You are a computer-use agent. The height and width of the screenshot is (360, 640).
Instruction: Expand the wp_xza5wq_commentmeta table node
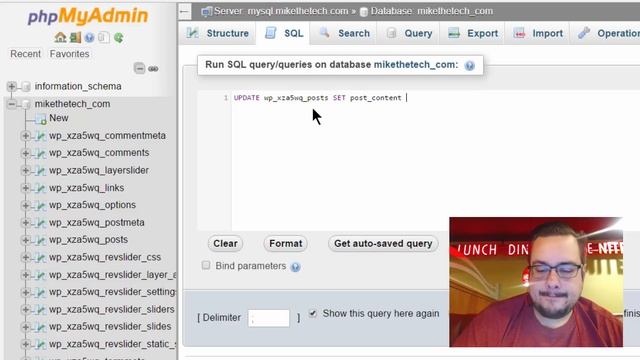point(25,136)
